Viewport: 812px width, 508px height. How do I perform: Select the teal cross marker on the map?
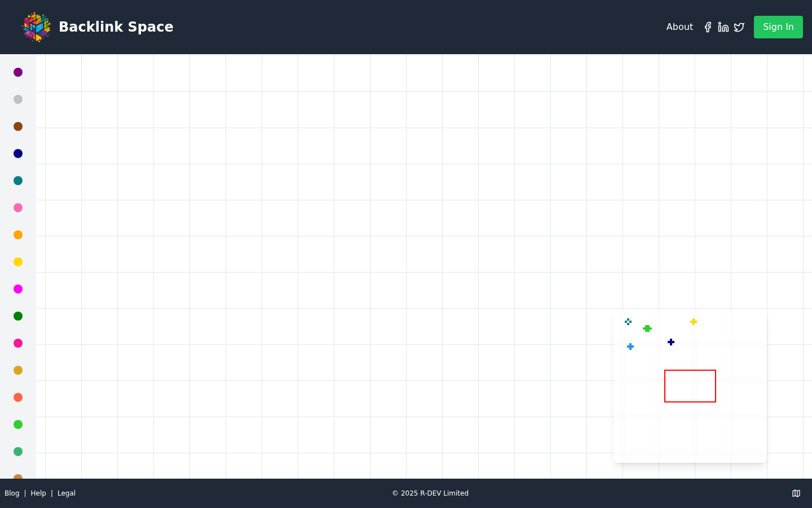point(628,322)
